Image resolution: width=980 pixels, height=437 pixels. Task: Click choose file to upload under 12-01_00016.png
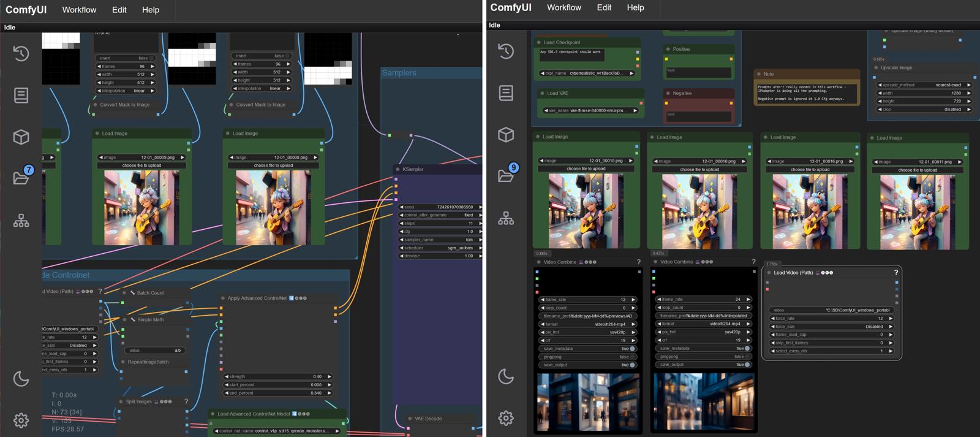(810, 169)
